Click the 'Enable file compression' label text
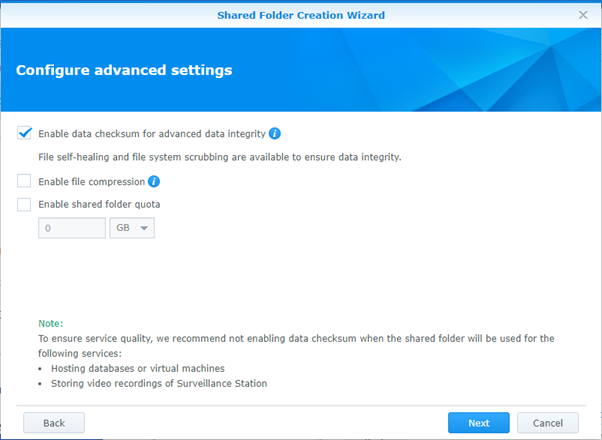This screenshot has height=440, width=602. click(91, 182)
